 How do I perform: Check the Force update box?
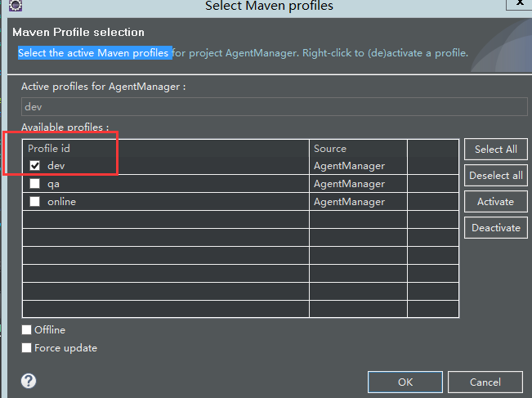(27, 348)
